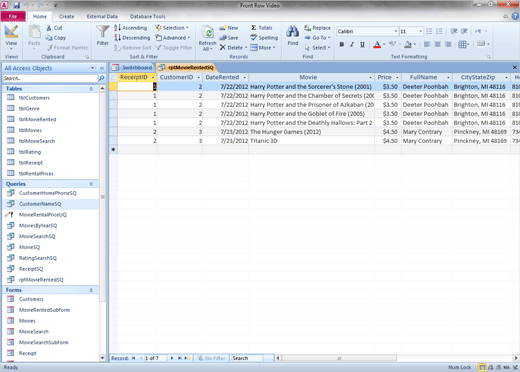Collapse the Tables group
Screen dimensions: 520x372
coord(91,89)
